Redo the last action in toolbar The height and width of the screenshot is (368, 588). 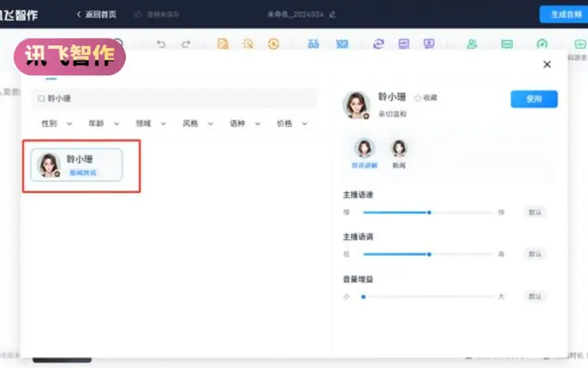(185, 44)
